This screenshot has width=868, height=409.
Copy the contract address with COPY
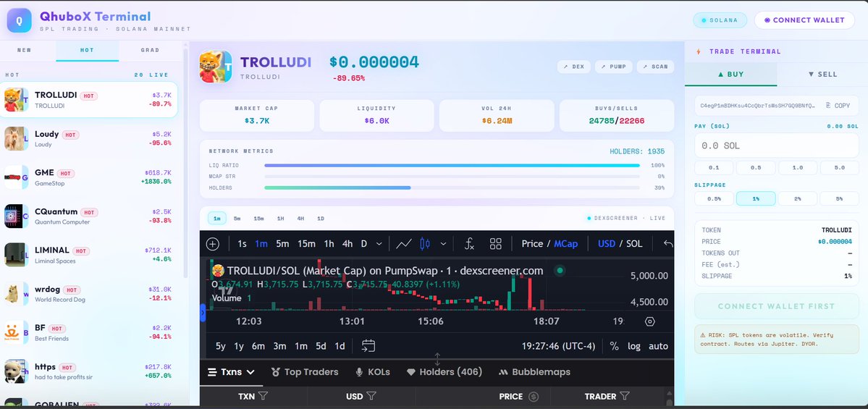tap(838, 105)
